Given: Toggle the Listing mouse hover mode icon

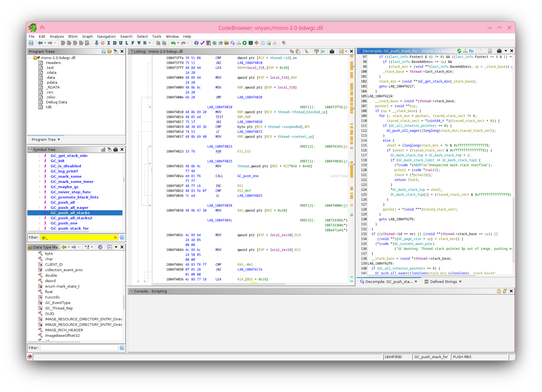Looking at the screenshot, I should [307, 51].
